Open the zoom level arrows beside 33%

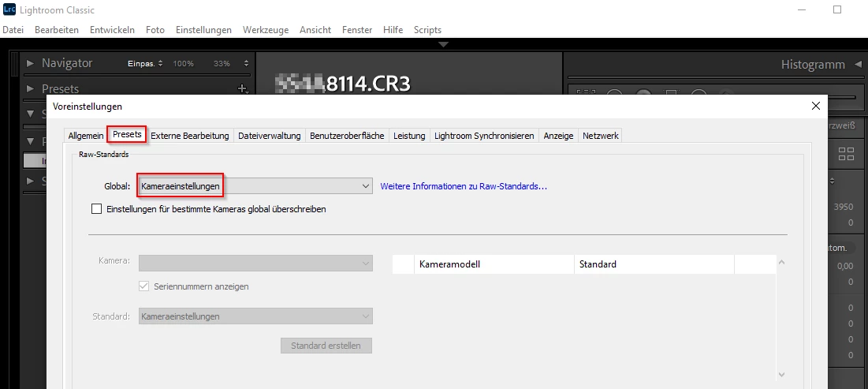[x=246, y=64]
